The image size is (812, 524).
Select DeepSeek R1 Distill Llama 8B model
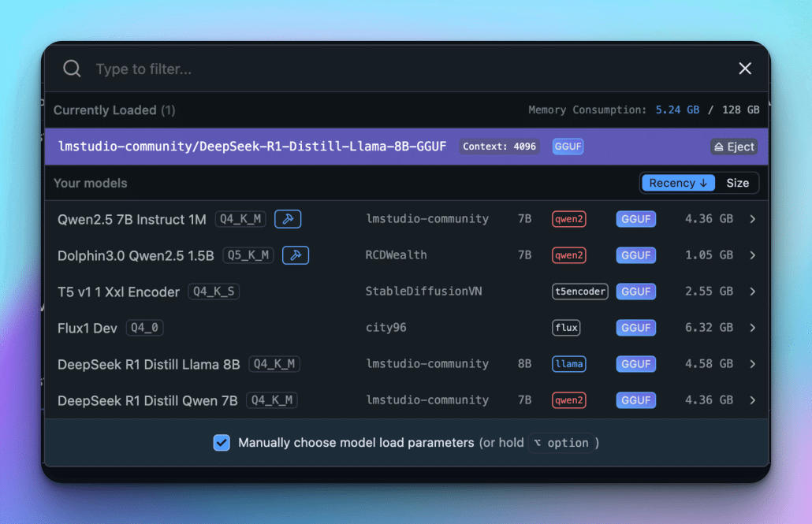(x=148, y=364)
